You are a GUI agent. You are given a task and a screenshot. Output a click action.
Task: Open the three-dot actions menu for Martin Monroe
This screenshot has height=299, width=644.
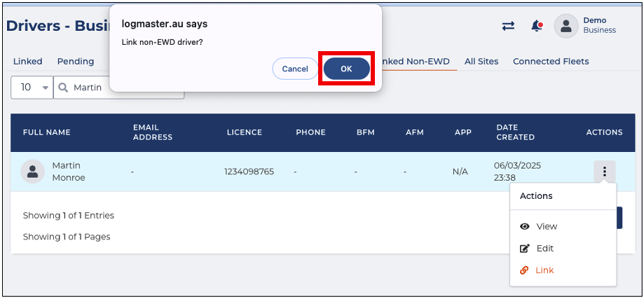[x=604, y=172]
